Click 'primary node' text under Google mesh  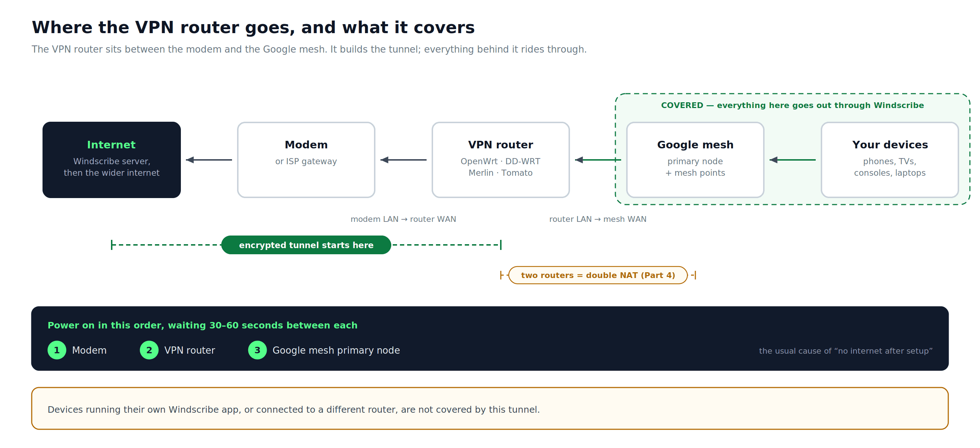(695, 161)
